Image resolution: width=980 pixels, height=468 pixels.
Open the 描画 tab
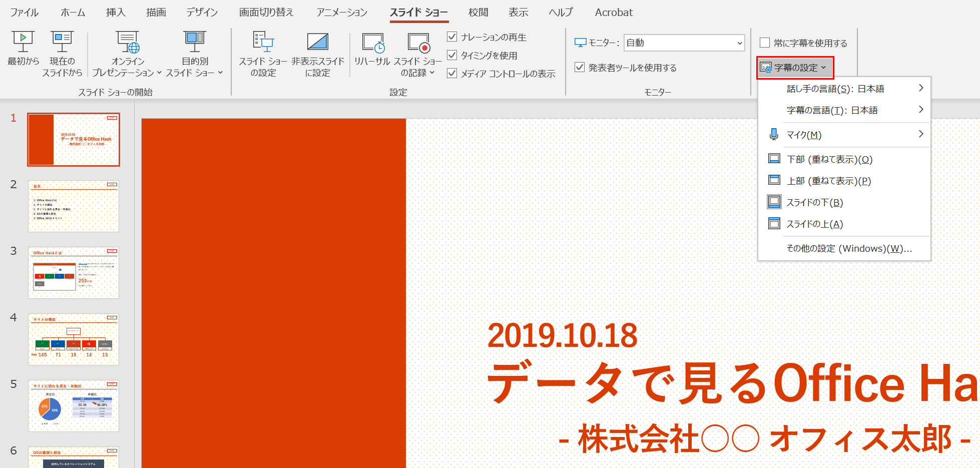[156, 13]
